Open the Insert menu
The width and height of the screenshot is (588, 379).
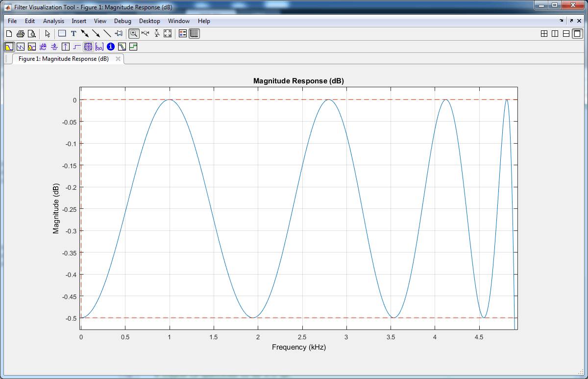tap(79, 21)
